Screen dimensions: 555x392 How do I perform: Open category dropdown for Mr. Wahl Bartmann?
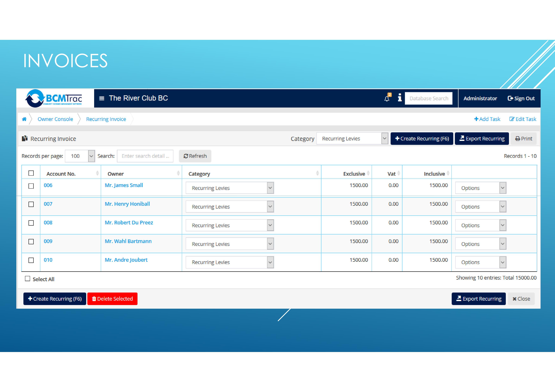[230, 244]
